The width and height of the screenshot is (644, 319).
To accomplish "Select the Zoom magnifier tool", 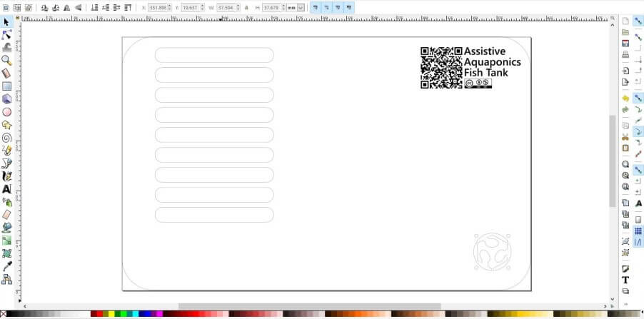I will [7, 60].
